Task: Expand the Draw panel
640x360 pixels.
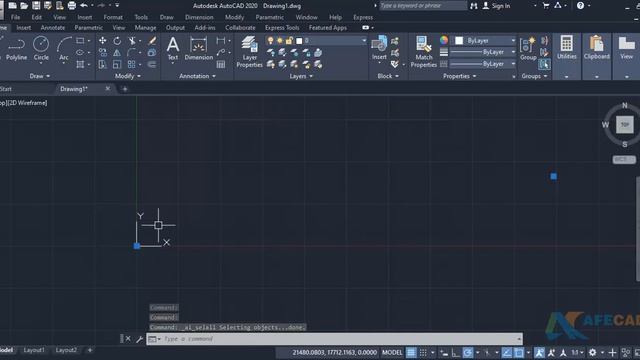Action: pos(40,76)
